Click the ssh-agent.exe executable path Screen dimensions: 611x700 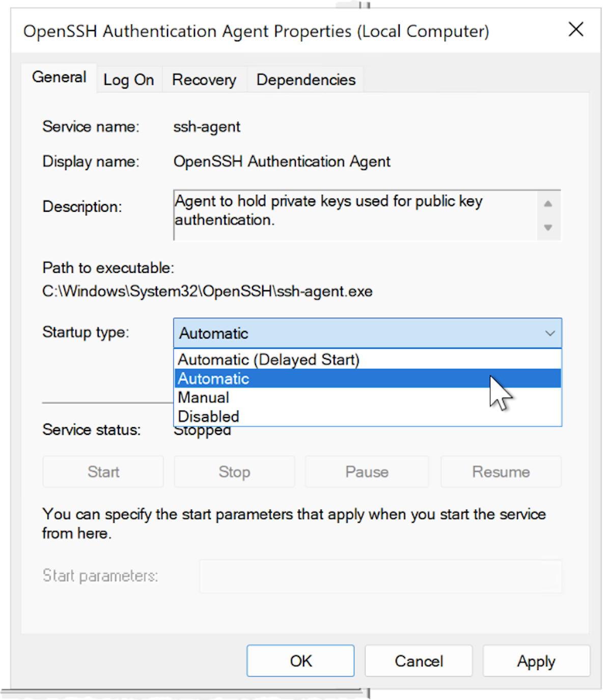click(x=208, y=291)
